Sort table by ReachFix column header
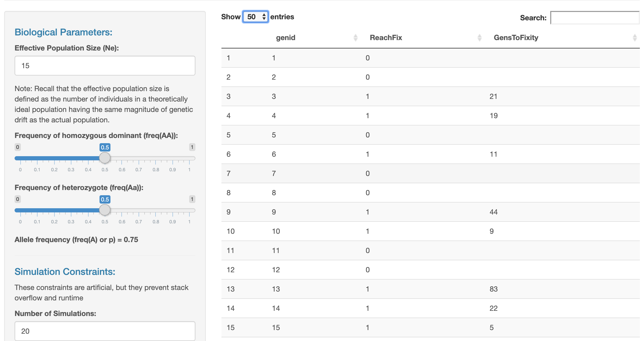Image resolution: width=644 pixels, height=341 pixels. [x=386, y=38]
